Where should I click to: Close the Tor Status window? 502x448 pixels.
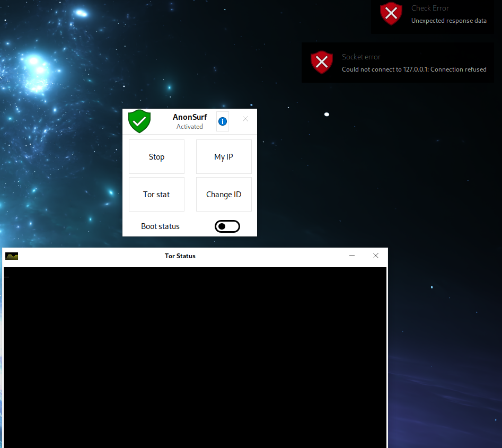[x=376, y=256]
